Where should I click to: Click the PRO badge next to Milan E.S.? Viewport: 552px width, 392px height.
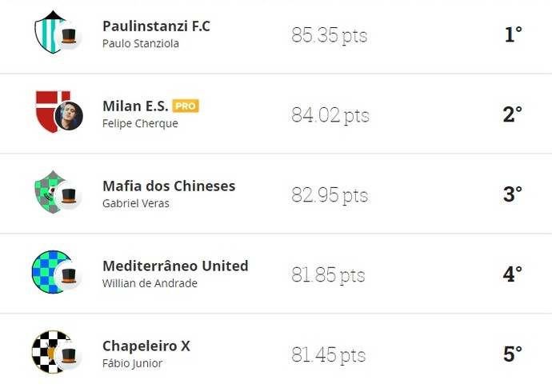pos(186,106)
